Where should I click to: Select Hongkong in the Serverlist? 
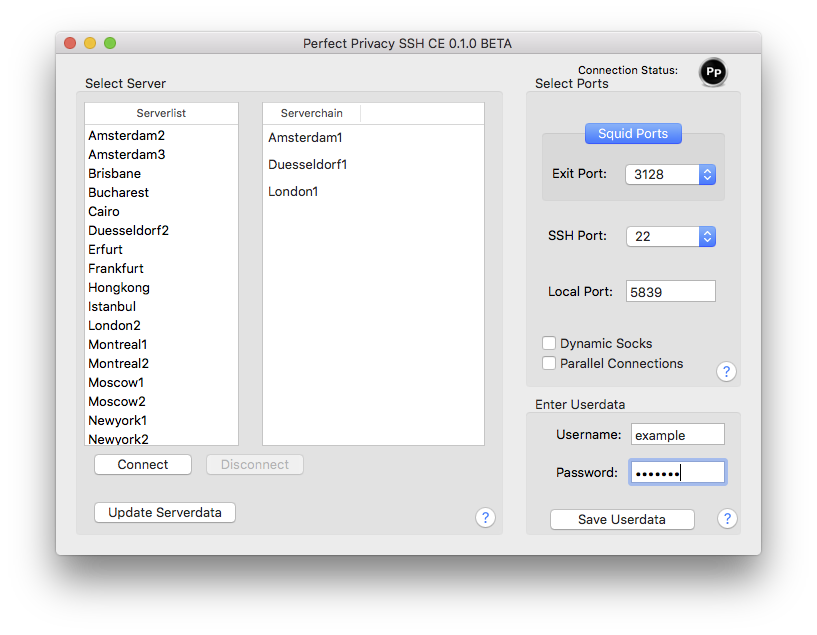[162, 288]
